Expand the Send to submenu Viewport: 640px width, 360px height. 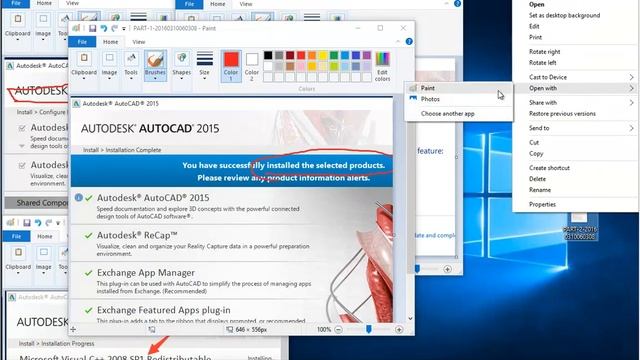(x=576, y=128)
